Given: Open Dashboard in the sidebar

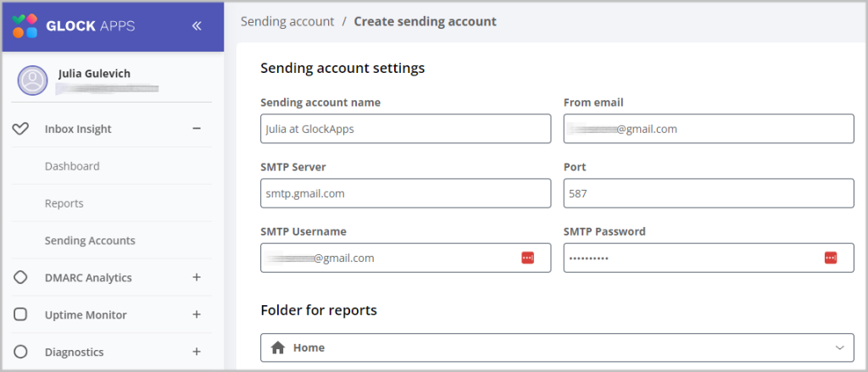Looking at the screenshot, I should (x=72, y=166).
